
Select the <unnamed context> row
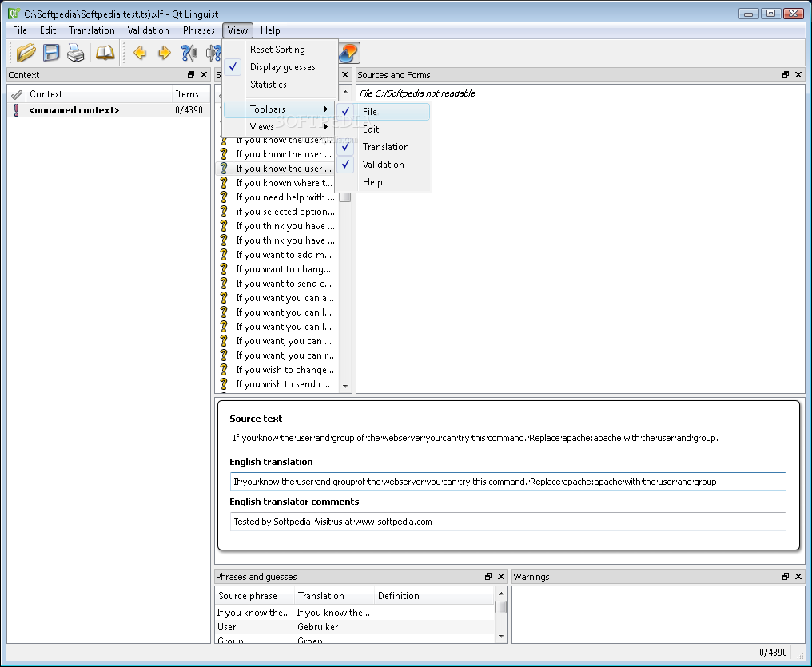(109, 110)
